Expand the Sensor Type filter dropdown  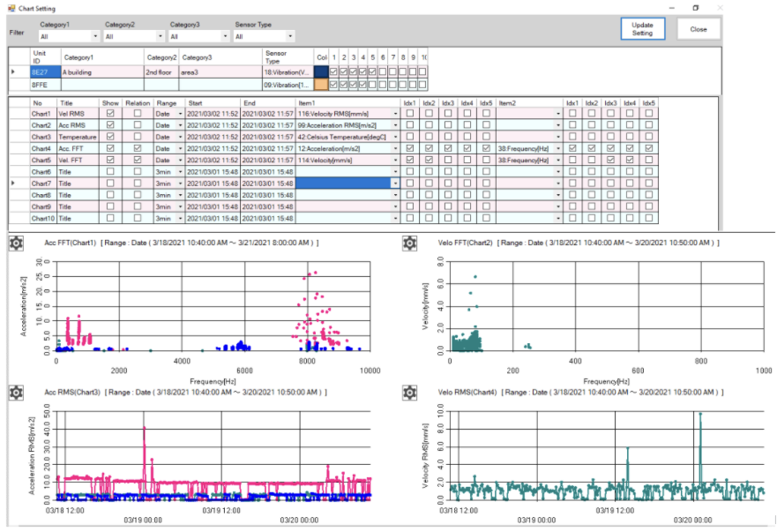point(291,37)
